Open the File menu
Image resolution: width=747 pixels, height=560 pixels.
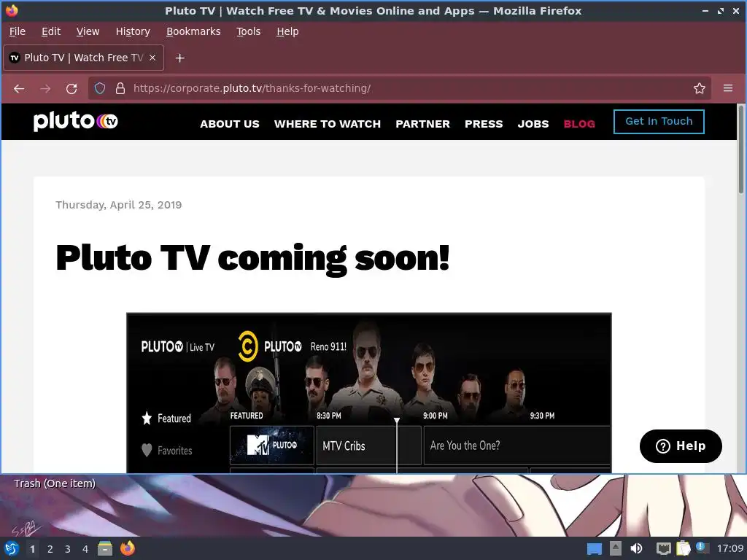tap(18, 31)
